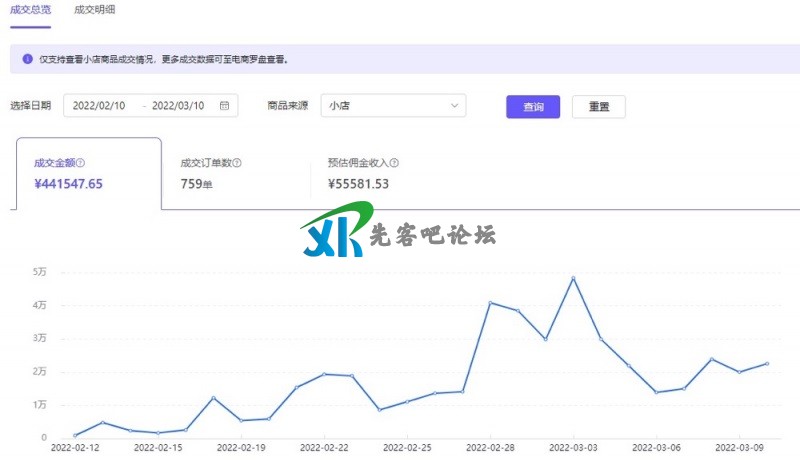This screenshot has height=461, width=800.
Task: Click the peak data point at 2022-03-03
Action: [x=573, y=278]
